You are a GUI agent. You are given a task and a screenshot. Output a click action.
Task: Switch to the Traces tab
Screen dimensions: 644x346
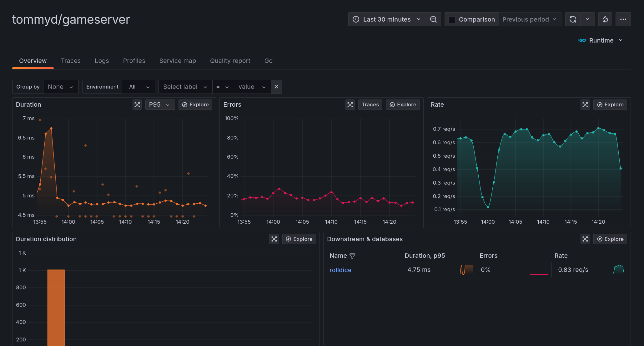click(x=71, y=60)
